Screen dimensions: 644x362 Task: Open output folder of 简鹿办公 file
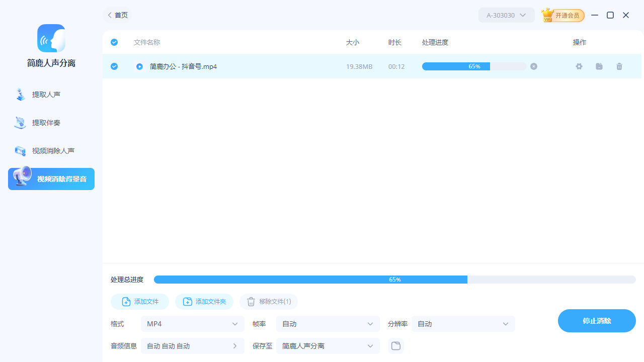(599, 66)
